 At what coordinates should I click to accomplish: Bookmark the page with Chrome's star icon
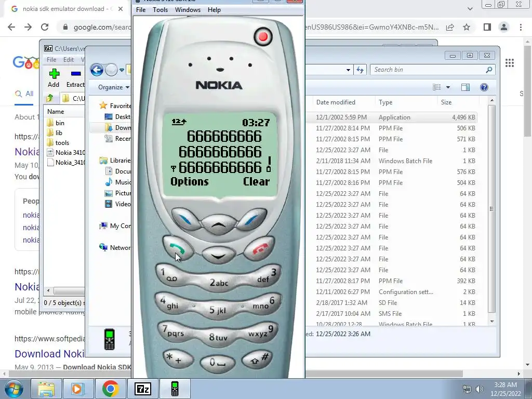(467, 27)
